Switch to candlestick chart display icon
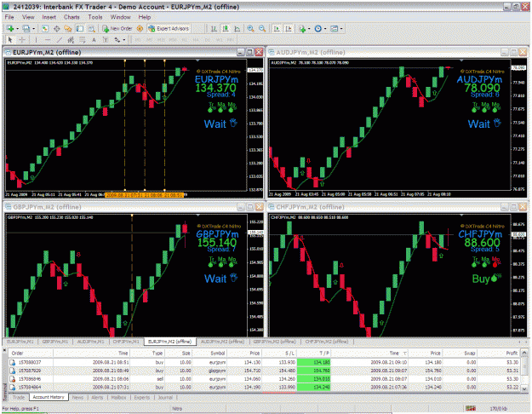The image size is (532, 414). tap(226, 28)
